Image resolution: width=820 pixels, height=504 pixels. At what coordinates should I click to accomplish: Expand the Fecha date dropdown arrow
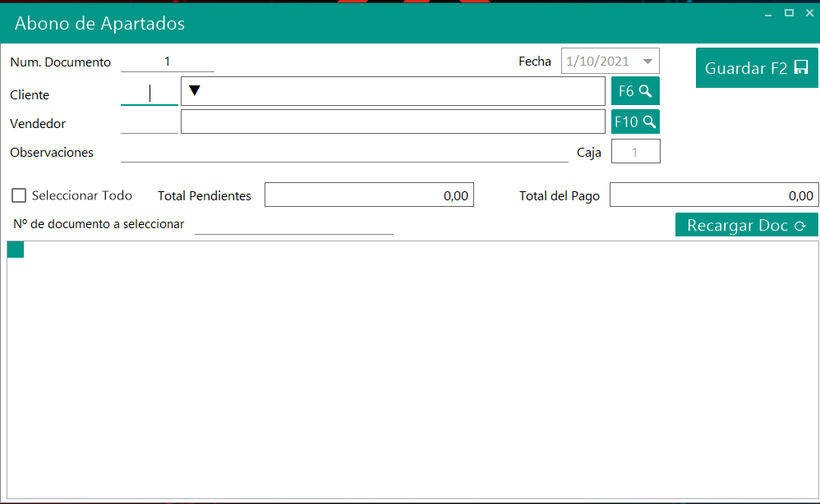(648, 62)
